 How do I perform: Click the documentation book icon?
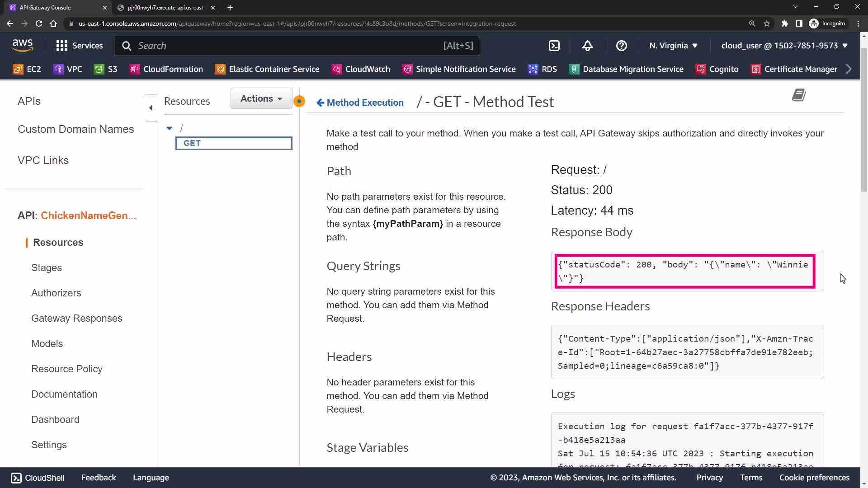[x=799, y=95]
